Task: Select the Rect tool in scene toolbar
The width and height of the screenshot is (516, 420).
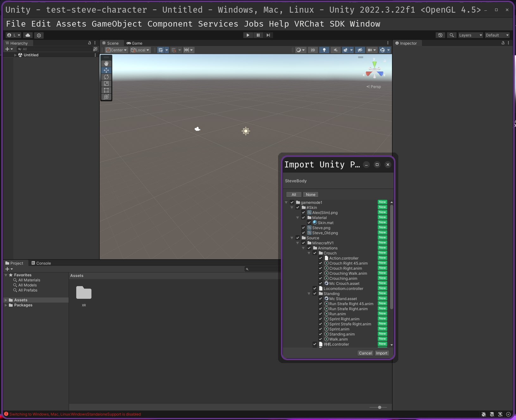Action: click(106, 90)
